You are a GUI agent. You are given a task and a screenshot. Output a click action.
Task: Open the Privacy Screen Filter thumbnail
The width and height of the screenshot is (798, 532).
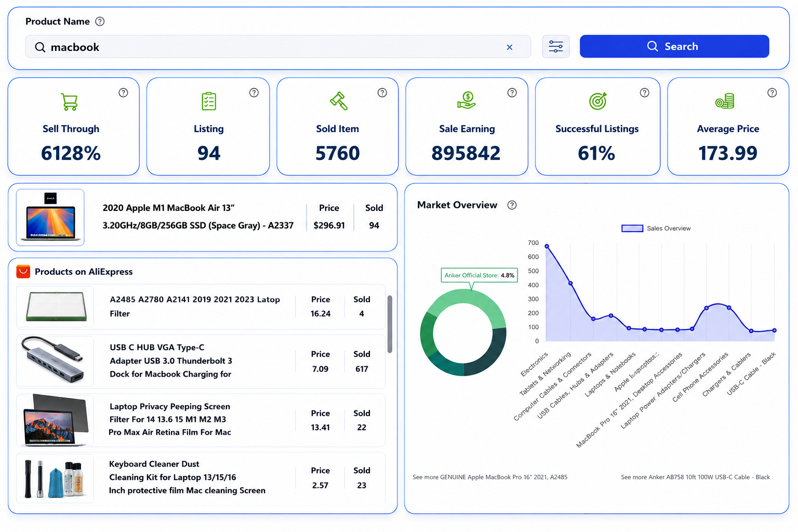[x=56, y=420]
